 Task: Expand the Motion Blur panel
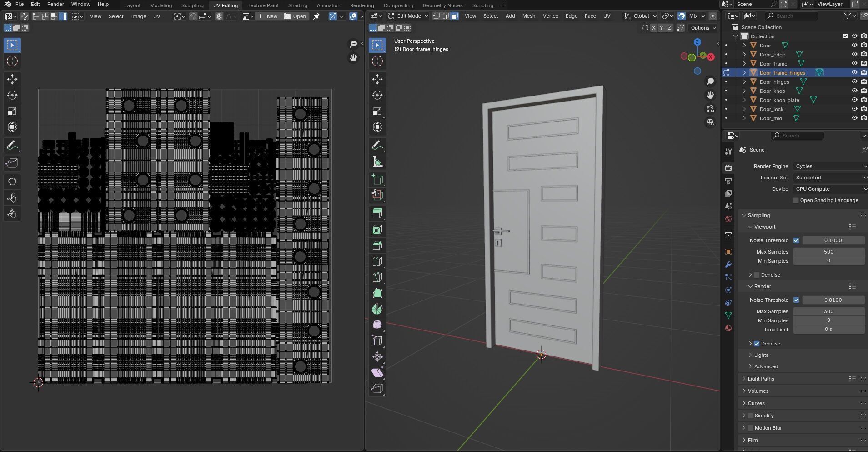click(744, 428)
